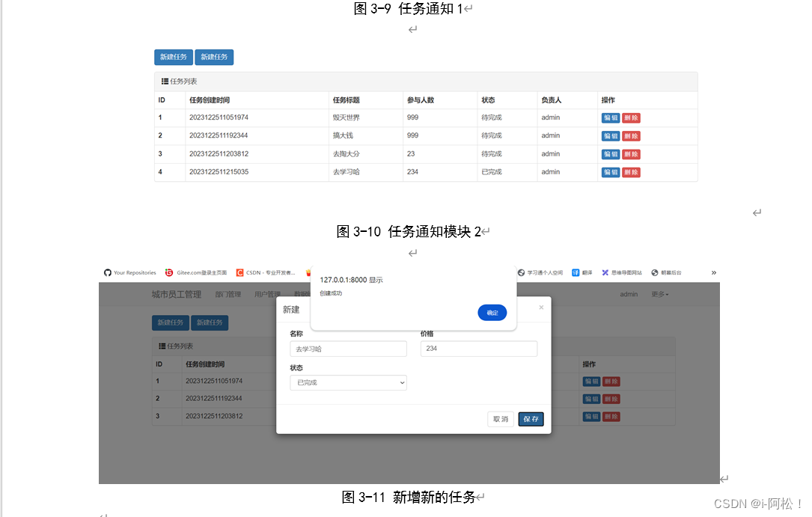Open the 翻译 translation bookmark

point(584,272)
